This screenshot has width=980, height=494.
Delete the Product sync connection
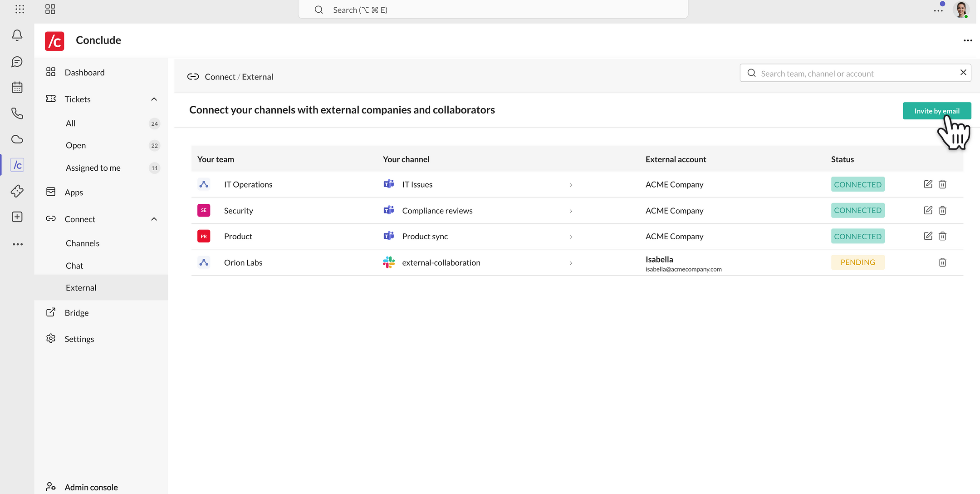[943, 236]
